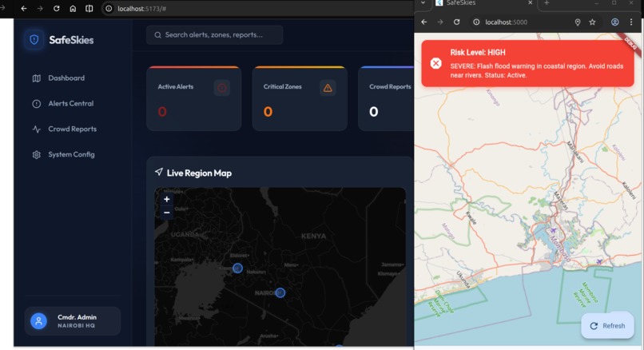
Task: Zoom in on the Live Region Map
Action: [x=166, y=199]
